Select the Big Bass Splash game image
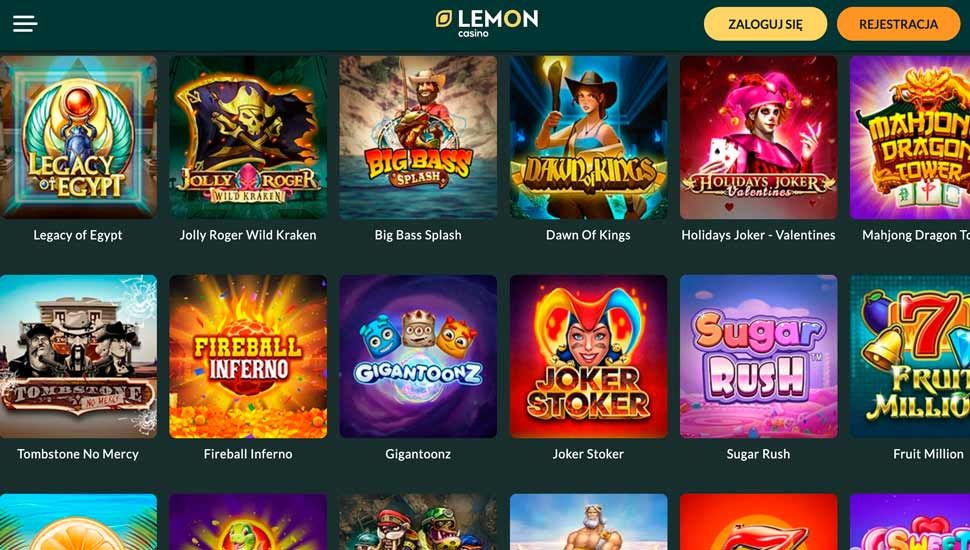This screenshot has height=550, width=970. pos(418,137)
